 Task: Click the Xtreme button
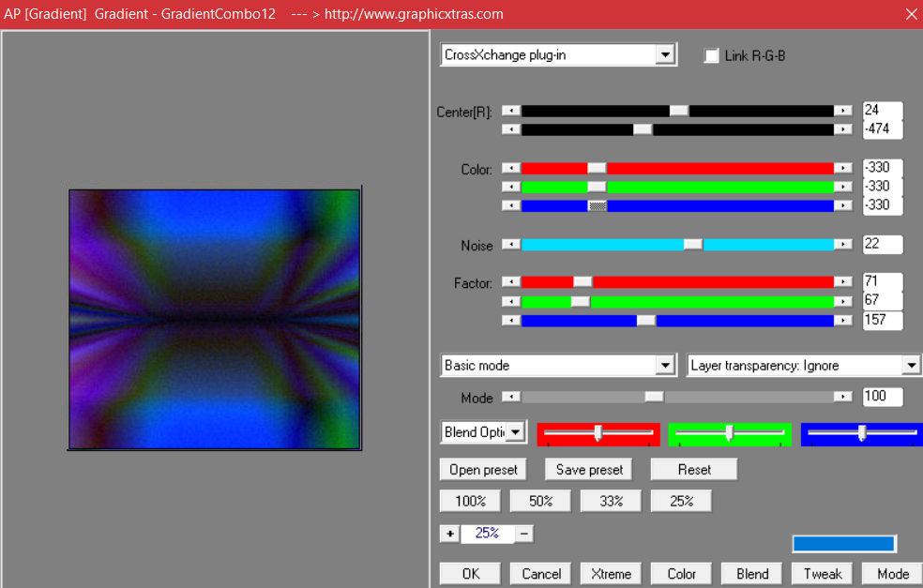(611, 574)
